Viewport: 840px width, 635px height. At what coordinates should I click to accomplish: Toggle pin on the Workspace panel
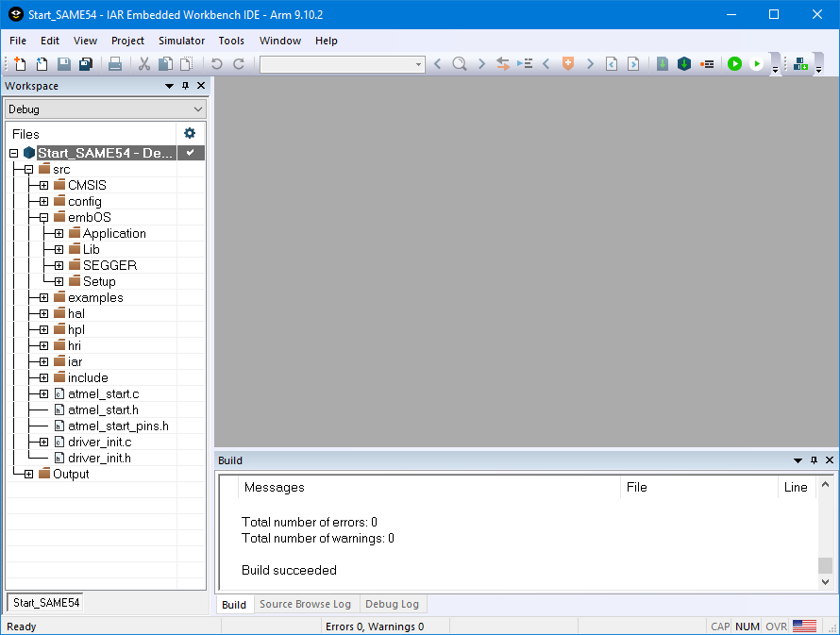point(185,86)
